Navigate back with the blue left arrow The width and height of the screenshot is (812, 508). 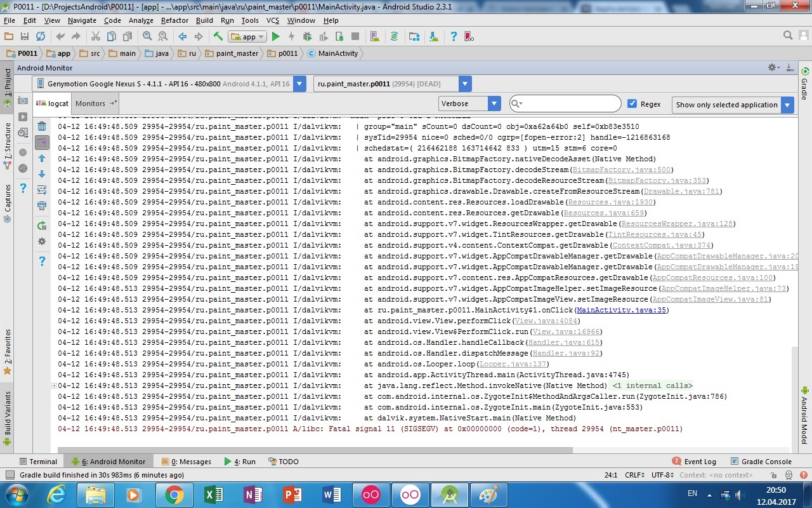coord(182,37)
